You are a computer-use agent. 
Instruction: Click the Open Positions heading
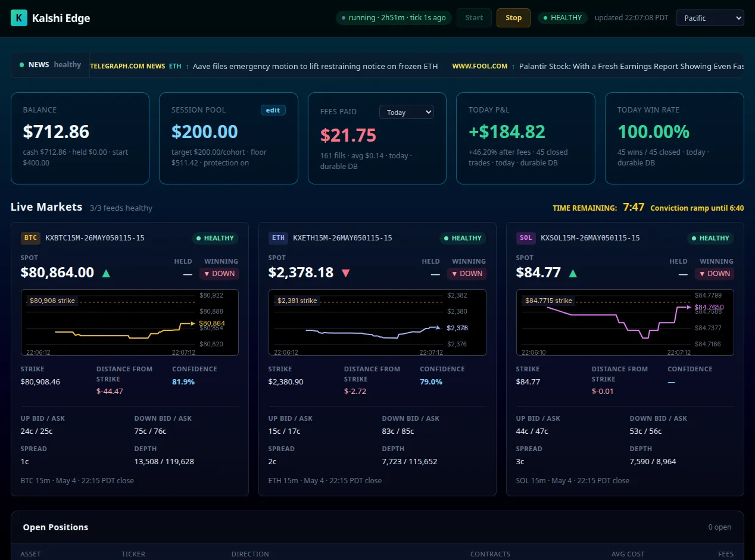[55, 527]
